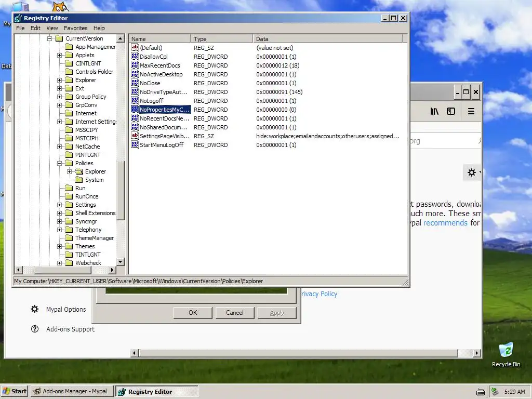This screenshot has width=532, height=399.
Task: Click tree pane scroll up arrow
Action: [121, 38]
